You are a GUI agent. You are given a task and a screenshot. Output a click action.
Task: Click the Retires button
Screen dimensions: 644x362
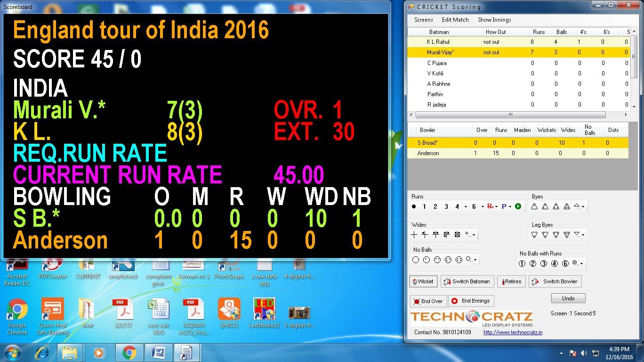(511, 281)
